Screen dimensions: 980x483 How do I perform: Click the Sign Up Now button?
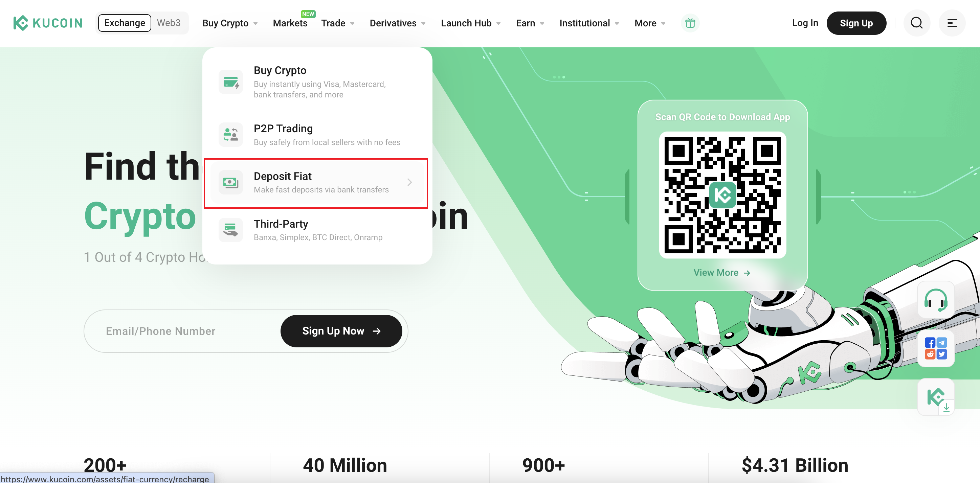pos(341,331)
